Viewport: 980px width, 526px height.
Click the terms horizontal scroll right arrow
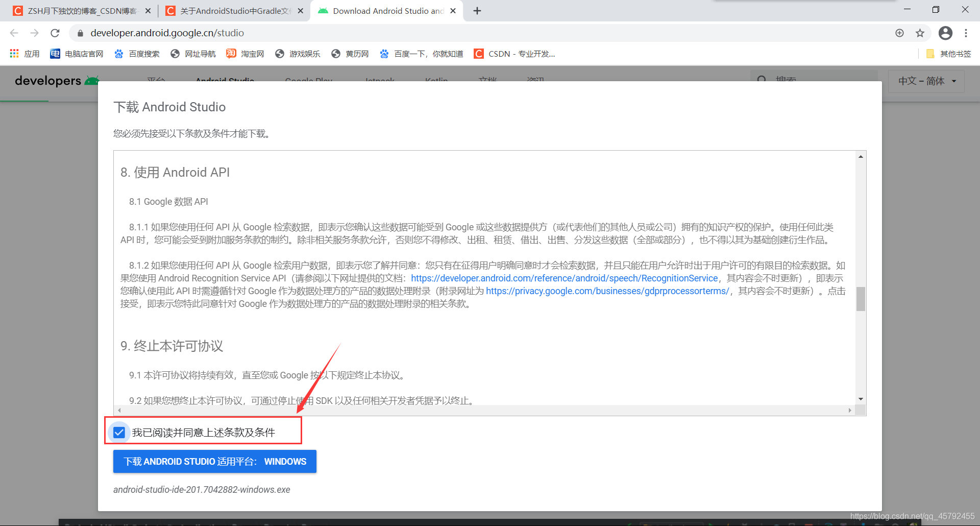(x=850, y=410)
